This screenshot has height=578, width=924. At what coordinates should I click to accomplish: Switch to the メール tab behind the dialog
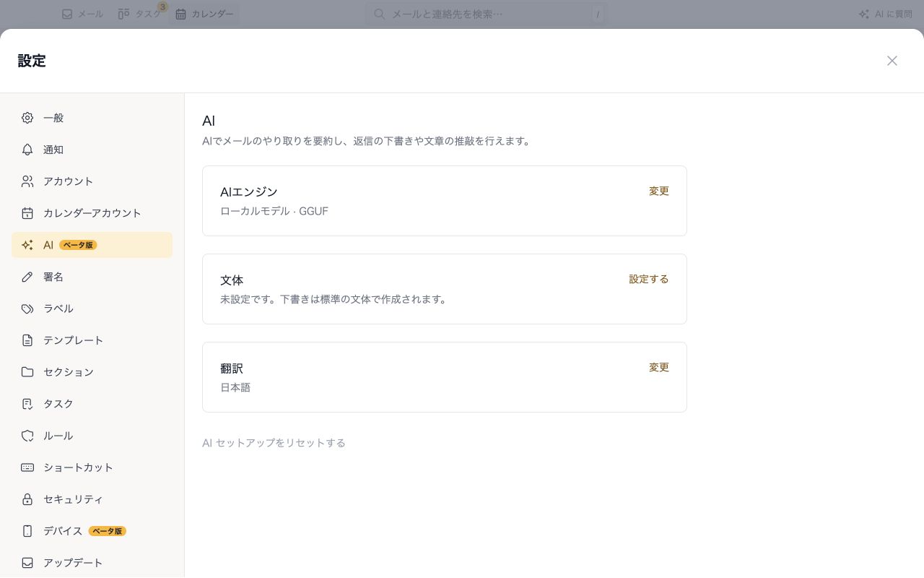(82, 14)
